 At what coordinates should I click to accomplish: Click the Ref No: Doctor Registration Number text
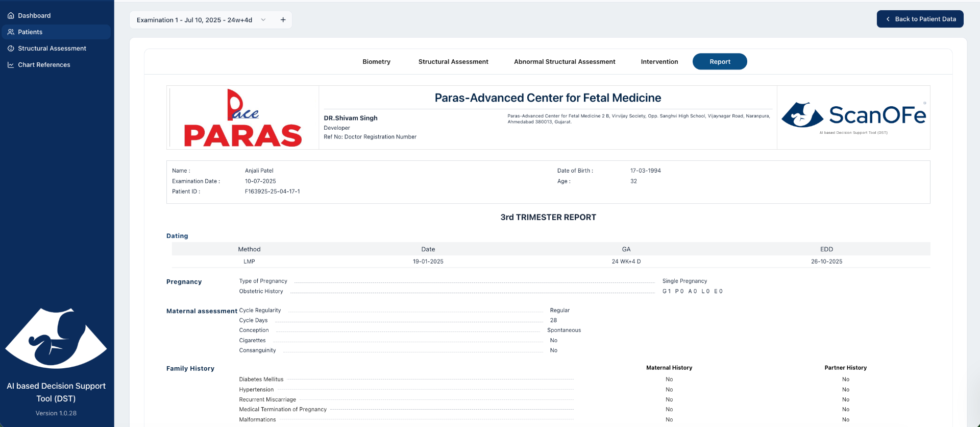pyautogui.click(x=370, y=137)
